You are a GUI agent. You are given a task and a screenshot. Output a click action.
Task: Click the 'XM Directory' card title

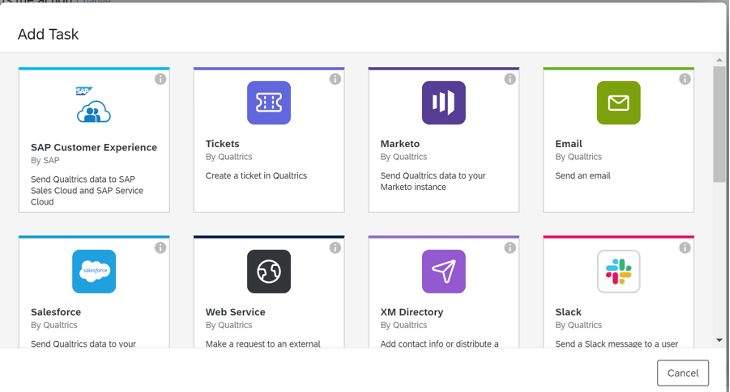pos(412,312)
